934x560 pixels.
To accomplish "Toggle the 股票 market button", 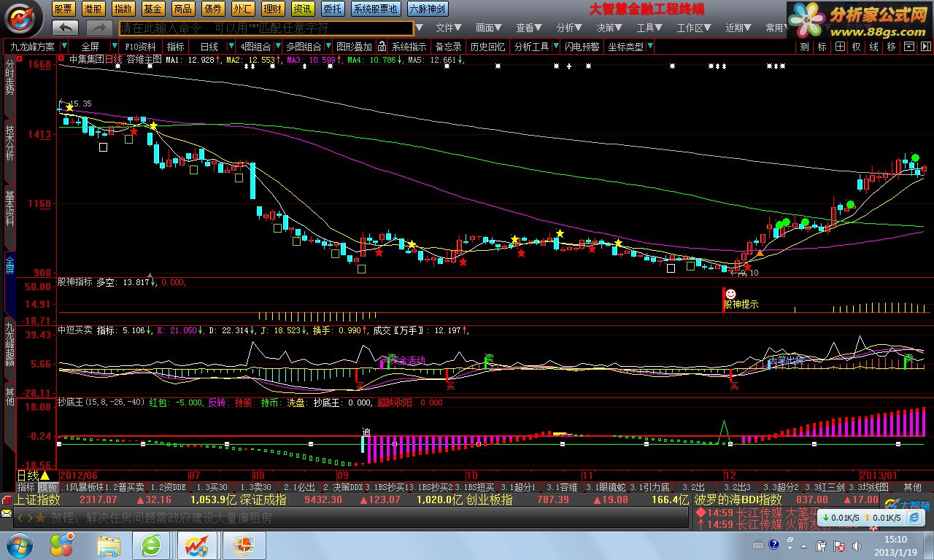I will pyautogui.click(x=63, y=9).
